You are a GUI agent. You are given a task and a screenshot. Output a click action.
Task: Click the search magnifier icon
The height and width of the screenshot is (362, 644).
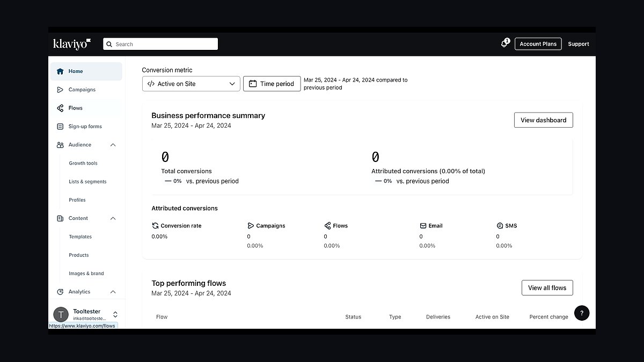coord(109,44)
